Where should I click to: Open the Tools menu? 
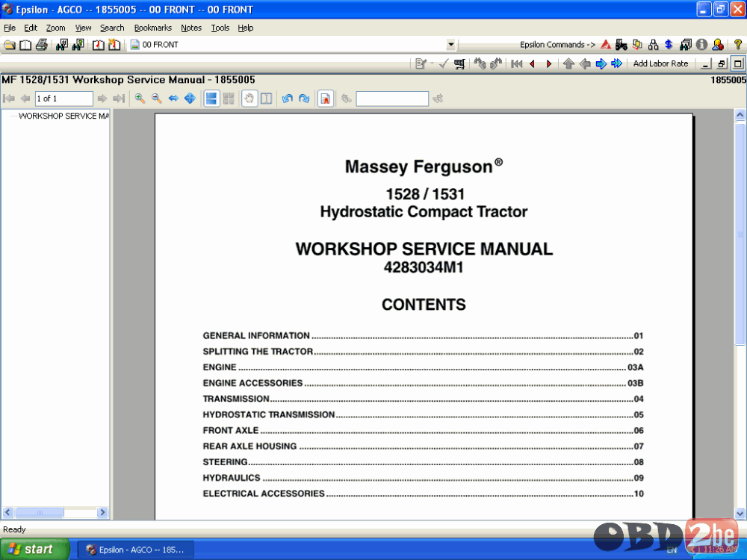click(x=220, y=28)
